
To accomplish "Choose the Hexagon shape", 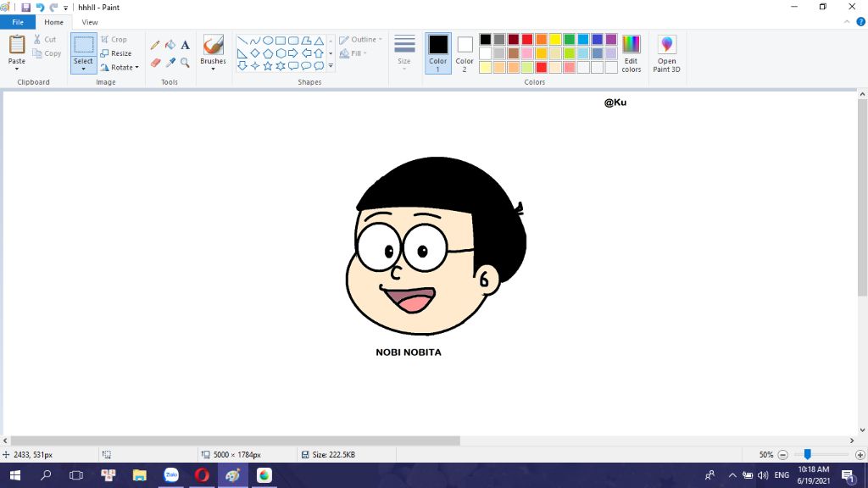I will (281, 53).
